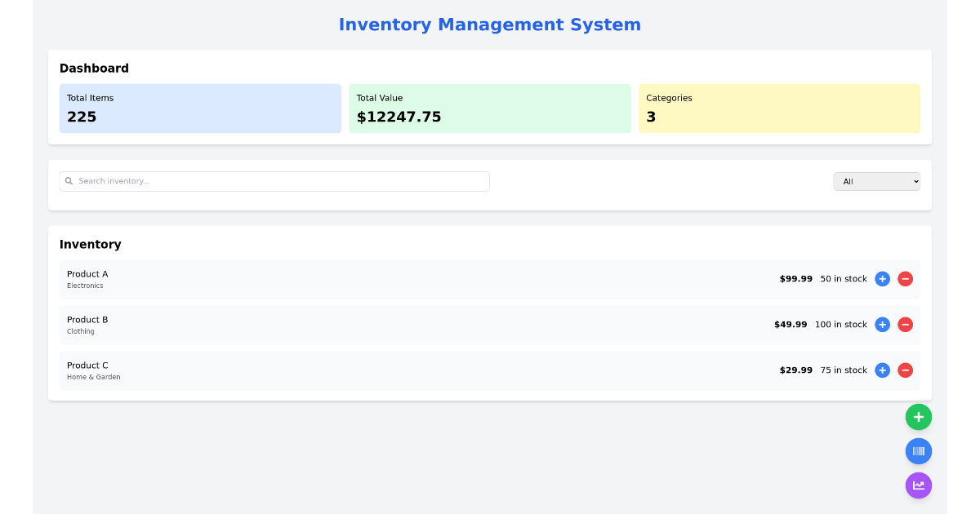Open the All category filter dropdown
Screen dimensions: 980x514
tap(876, 181)
